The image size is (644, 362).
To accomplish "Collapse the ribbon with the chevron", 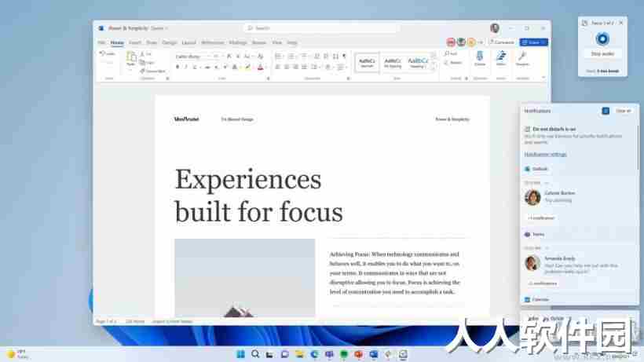I will 543,78.
